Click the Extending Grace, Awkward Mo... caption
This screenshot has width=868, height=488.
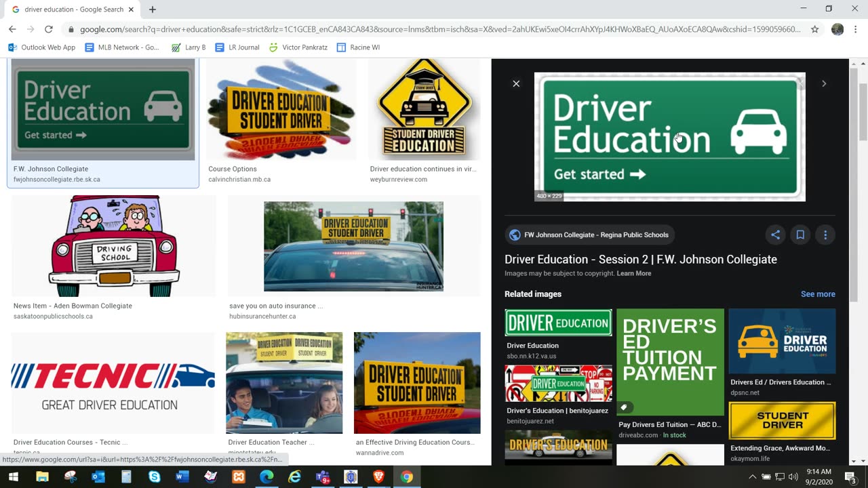click(780, 448)
